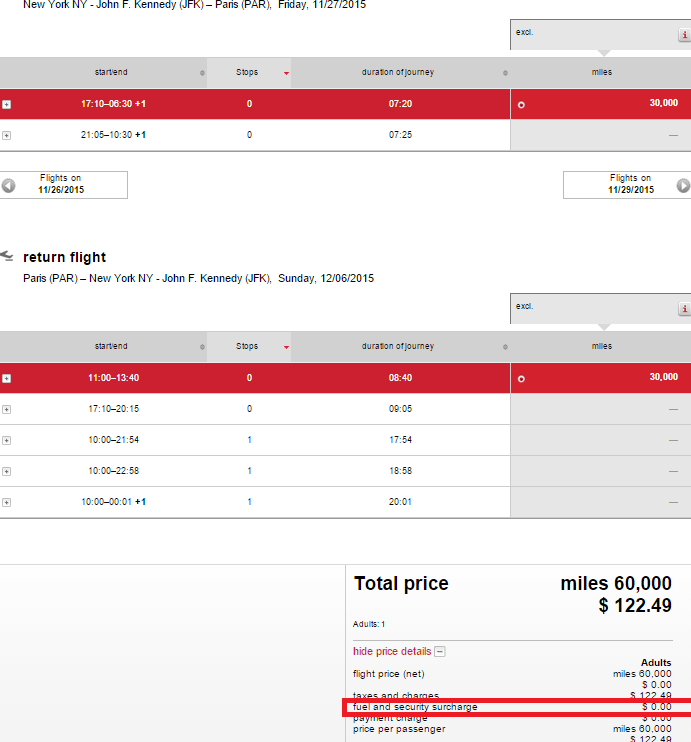Click the 09:05 duration cell
Screen dimensions: 691x742
coord(400,409)
